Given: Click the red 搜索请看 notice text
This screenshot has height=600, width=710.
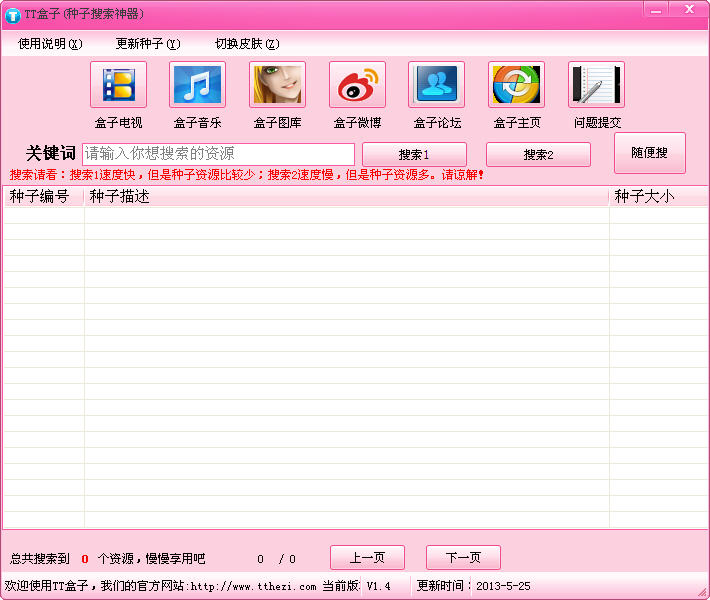Looking at the screenshot, I should 247,175.
